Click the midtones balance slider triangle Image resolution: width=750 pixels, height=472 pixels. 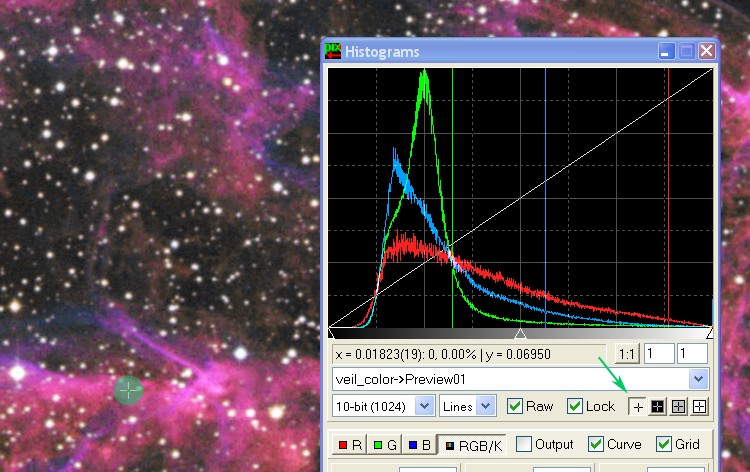[x=520, y=333]
